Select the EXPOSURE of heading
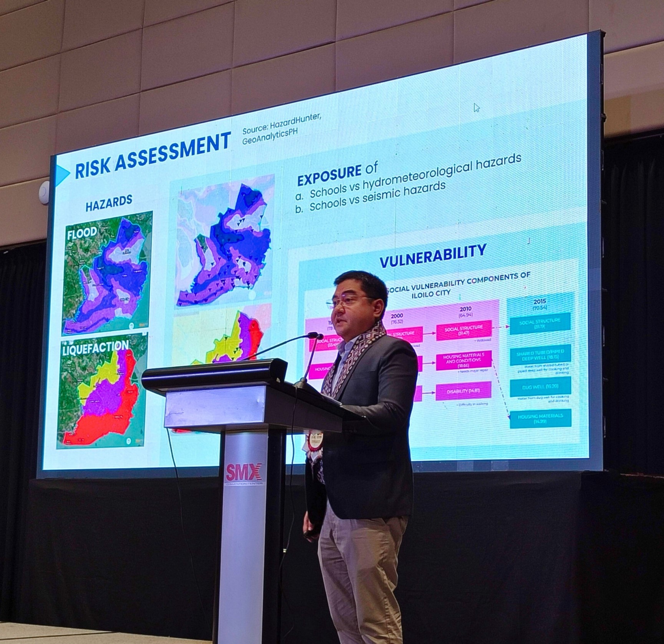Image resolution: width=664 pixels, height=644 pixels. (x=337, y=173)
